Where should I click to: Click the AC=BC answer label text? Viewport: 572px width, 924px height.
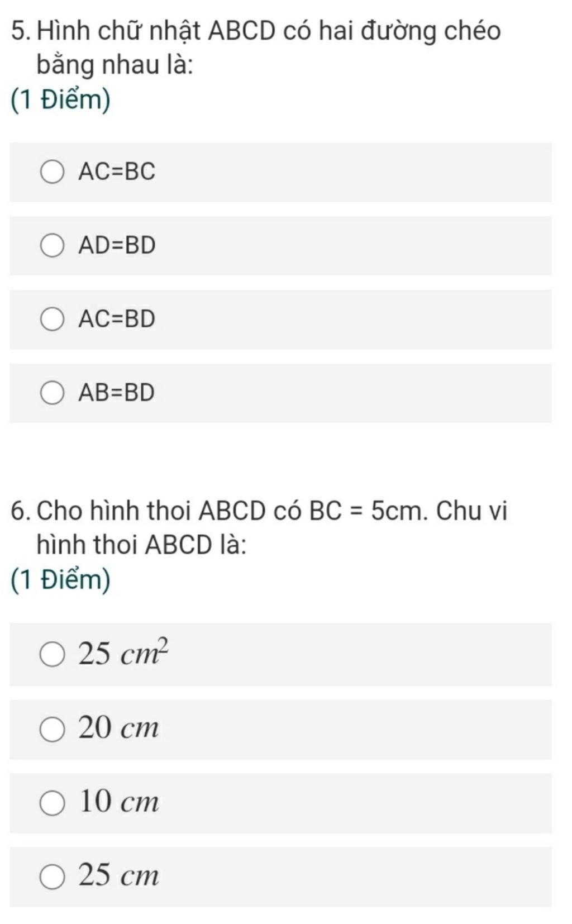pos(117,172)
